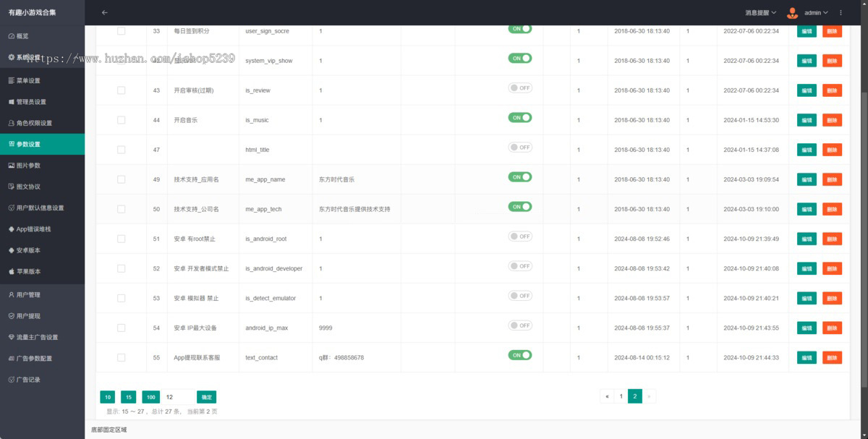Image resolution: width=868 pixels, height=439 pixels.
Task: Go to previous page via « arrow
Action: point(606,396)
